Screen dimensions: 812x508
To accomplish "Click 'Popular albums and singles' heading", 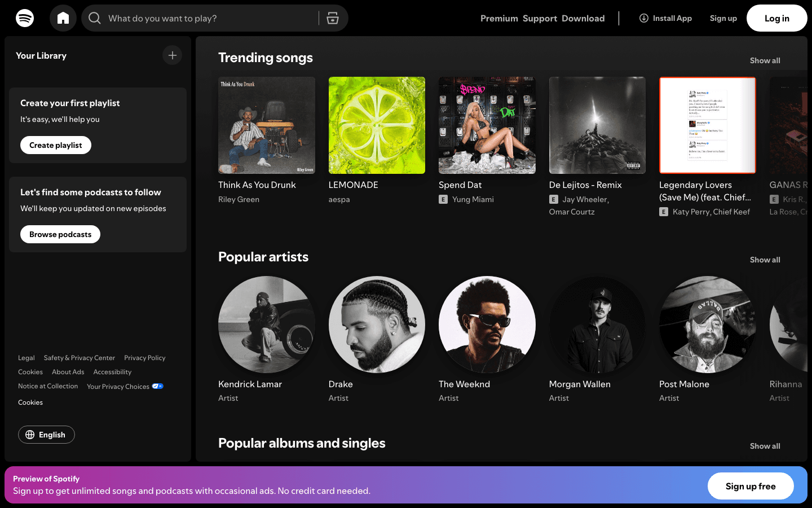I will click(x=302, y=443).
